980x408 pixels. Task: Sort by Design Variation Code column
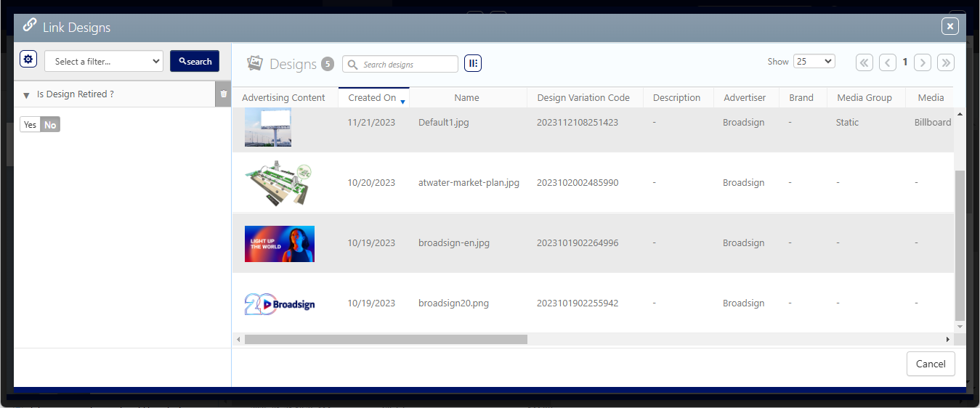tap(583, 97)
